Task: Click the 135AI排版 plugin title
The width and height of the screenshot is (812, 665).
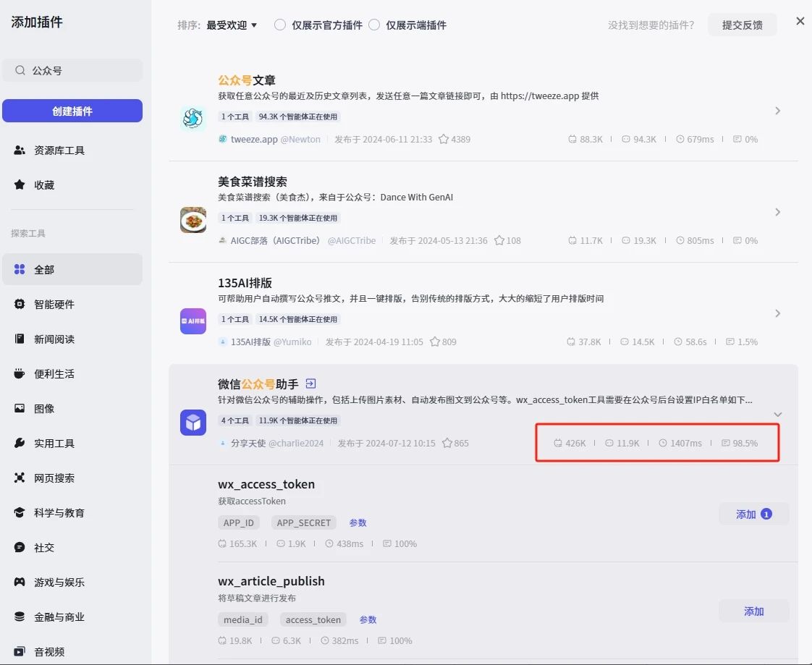Action: 245,283
